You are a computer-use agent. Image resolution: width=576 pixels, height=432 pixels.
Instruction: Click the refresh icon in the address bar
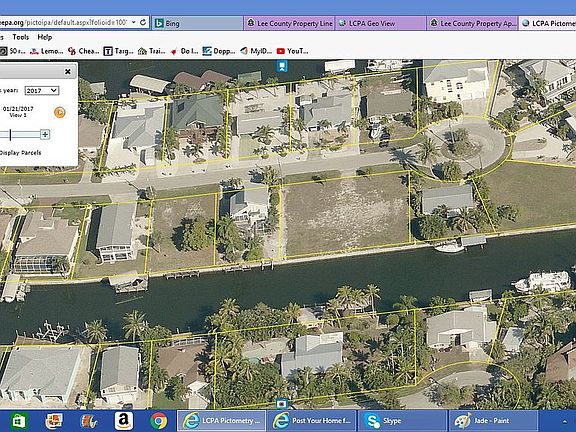143,23
